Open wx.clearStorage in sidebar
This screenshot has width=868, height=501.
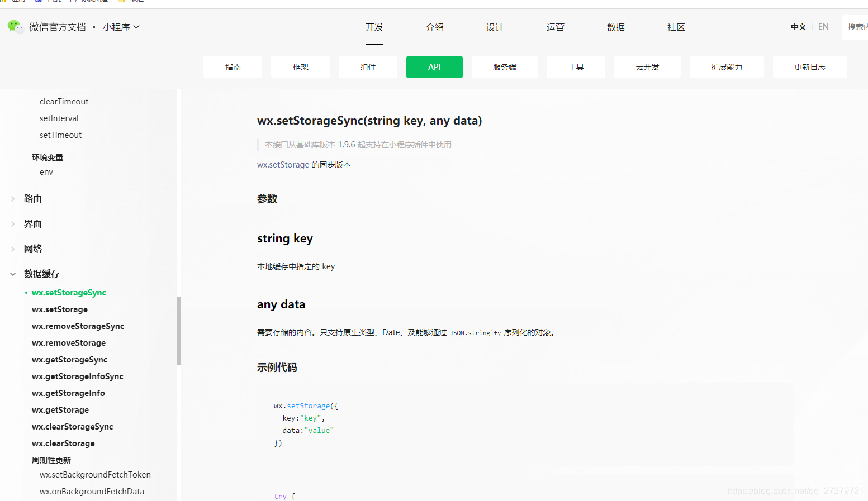63,443
